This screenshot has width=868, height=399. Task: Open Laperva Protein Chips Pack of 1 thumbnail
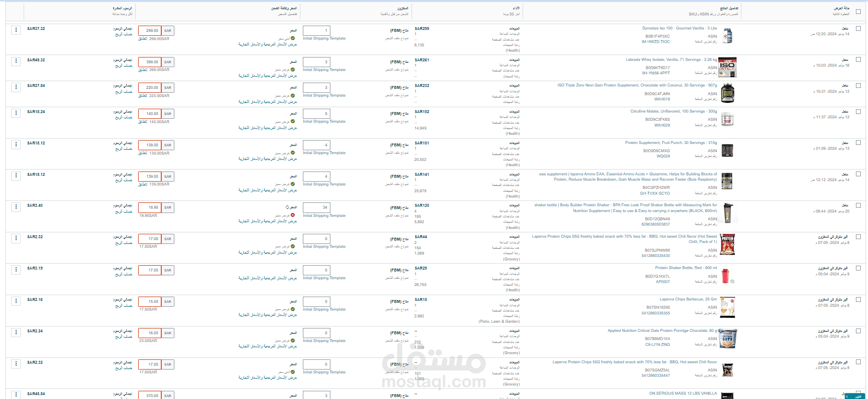click(727, 245)
